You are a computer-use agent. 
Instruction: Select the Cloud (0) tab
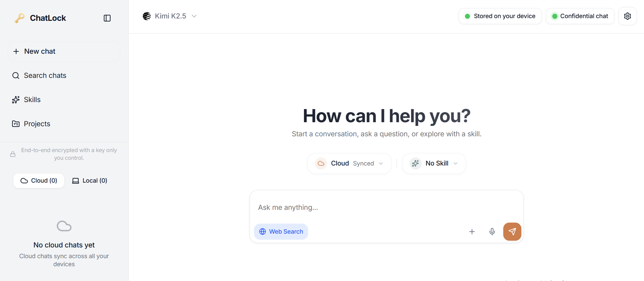coord(39,181)
